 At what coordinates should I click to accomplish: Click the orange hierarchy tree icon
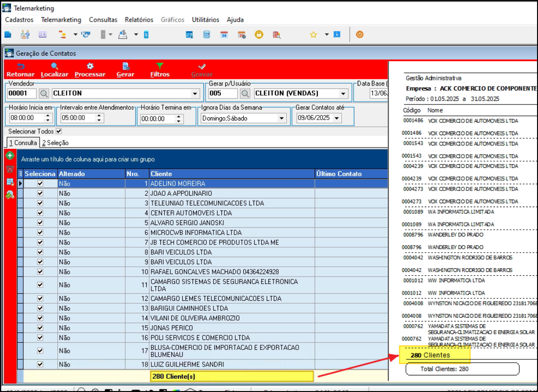(62, 35)
